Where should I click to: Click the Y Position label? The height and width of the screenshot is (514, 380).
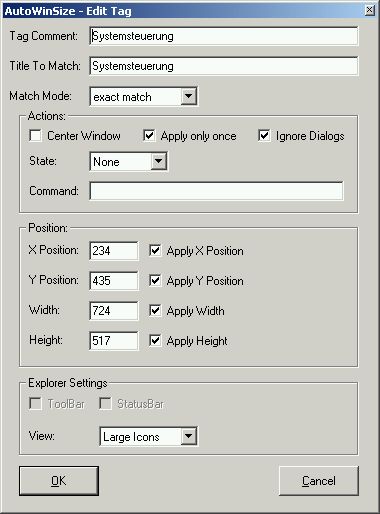coord(54,280)
